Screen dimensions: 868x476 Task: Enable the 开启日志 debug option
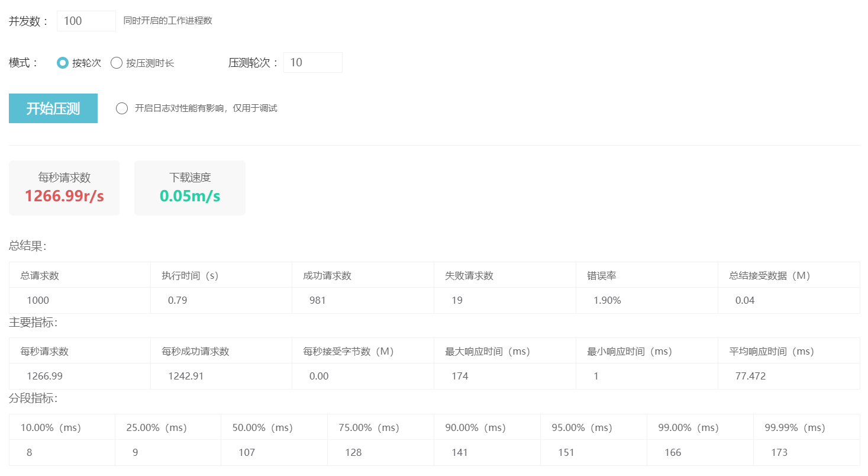click(122, 108)
